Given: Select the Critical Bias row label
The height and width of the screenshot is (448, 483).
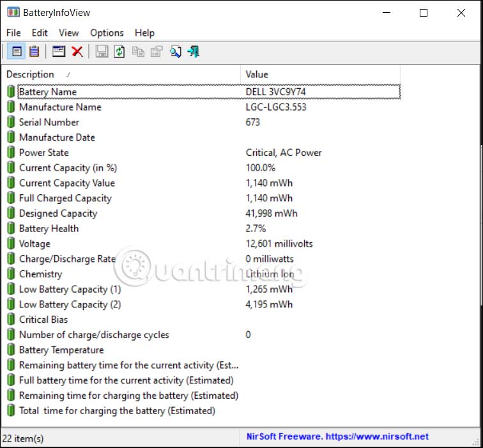Looking at the screenshot, I should [x=43, y=320].
